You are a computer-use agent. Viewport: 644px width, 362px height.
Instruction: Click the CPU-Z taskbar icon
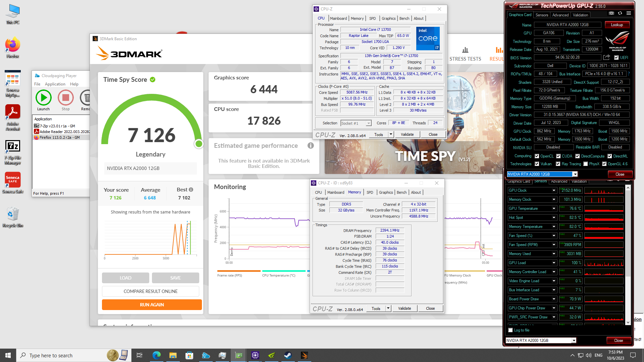(255, 355)
